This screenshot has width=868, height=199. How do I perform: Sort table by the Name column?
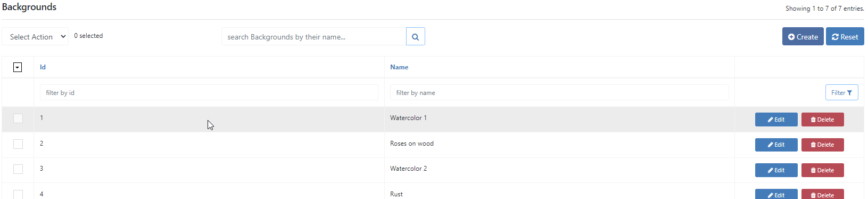(399, 67)
